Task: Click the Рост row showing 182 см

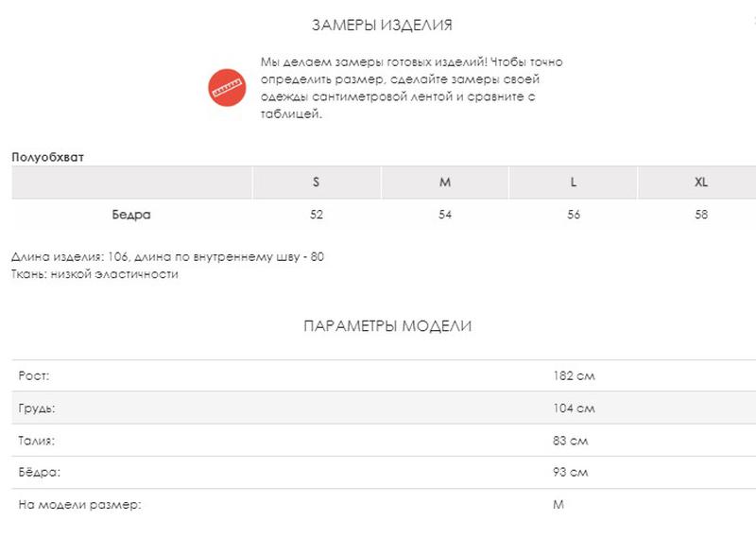Action: tap(384, 375)
